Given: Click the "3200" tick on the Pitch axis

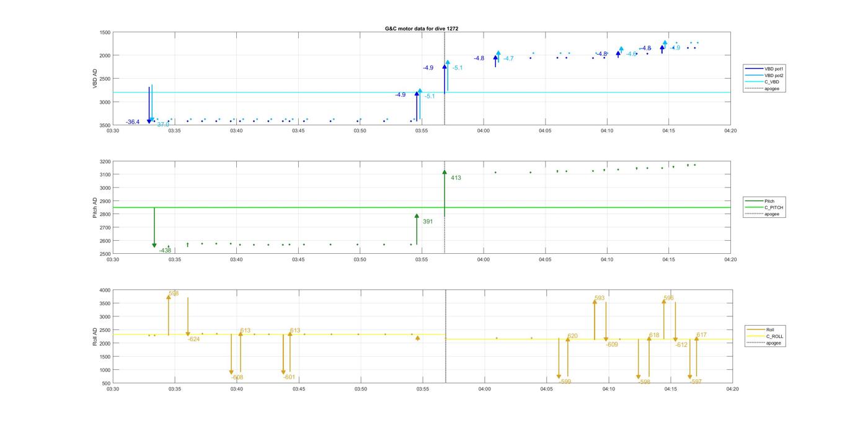Looking at the screenshot, I should 105,162.
